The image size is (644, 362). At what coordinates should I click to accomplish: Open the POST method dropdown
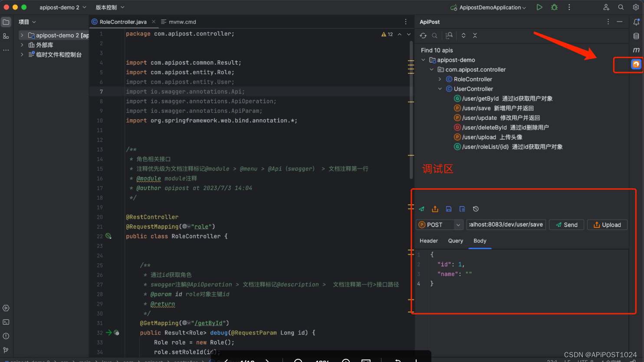(x=455, y=224)
